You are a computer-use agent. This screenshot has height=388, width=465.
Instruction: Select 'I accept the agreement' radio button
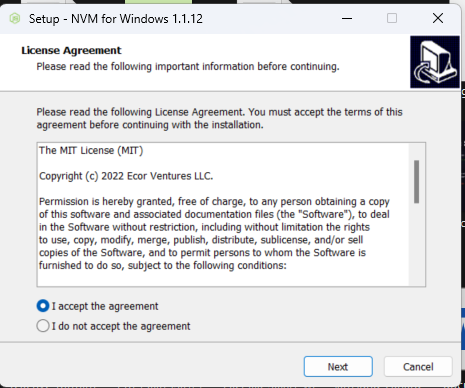(x=43, y=306)
